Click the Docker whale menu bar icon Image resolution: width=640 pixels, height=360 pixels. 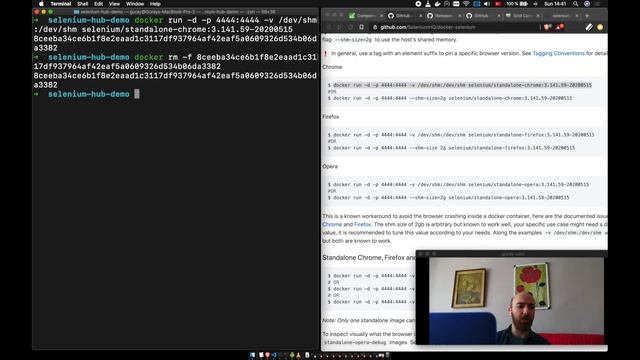[x=437, y=4]
